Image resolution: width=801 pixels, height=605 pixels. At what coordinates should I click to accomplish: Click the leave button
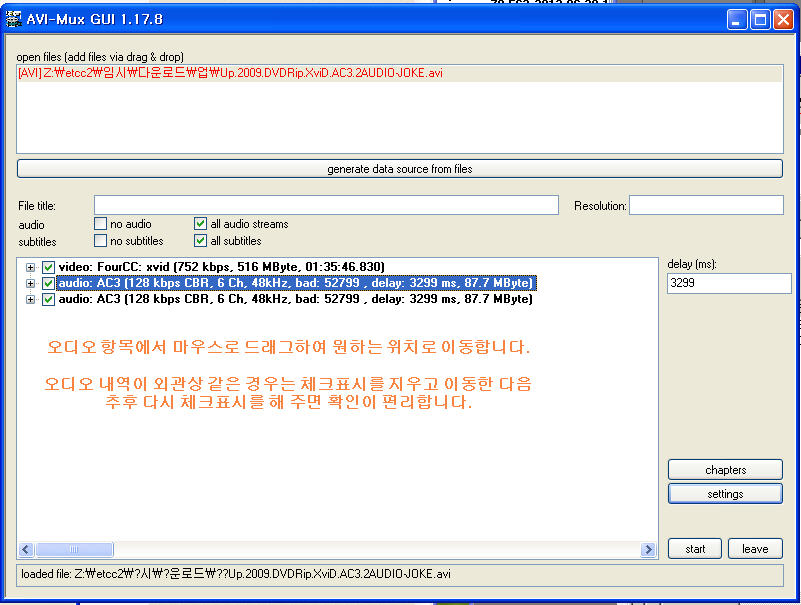[x=755, y=549]
